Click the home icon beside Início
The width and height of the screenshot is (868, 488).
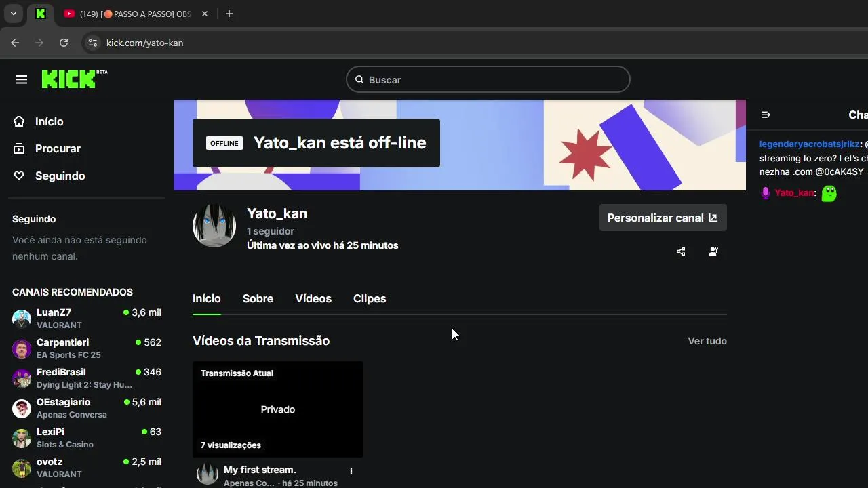pos(19,121)
